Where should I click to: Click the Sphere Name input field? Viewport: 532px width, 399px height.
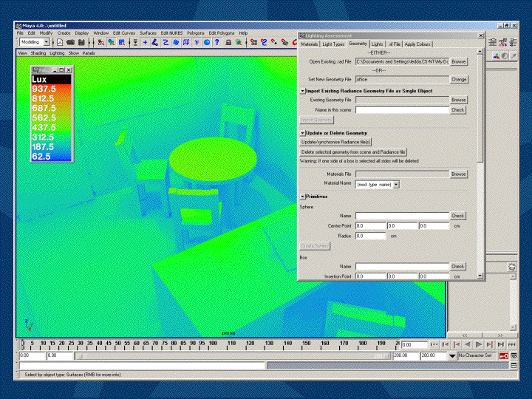pyautogui.click(x=401, y=216)
